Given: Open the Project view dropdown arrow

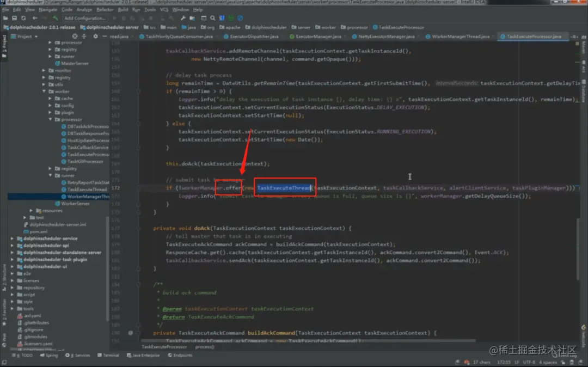Looking at the screenshot, I should coord(36,36).
